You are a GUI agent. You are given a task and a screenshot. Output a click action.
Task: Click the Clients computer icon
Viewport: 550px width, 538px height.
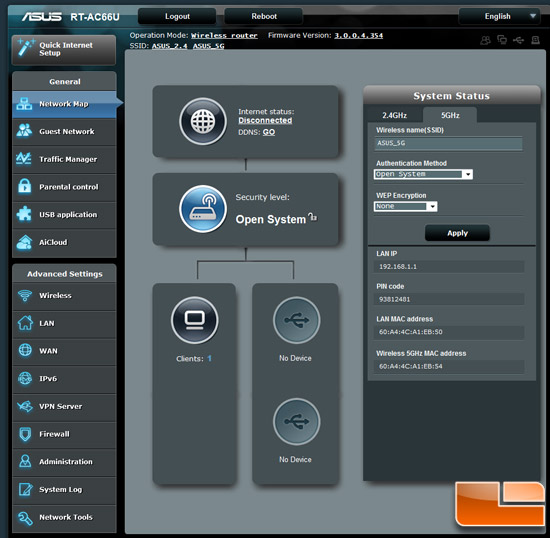[195, 320]
